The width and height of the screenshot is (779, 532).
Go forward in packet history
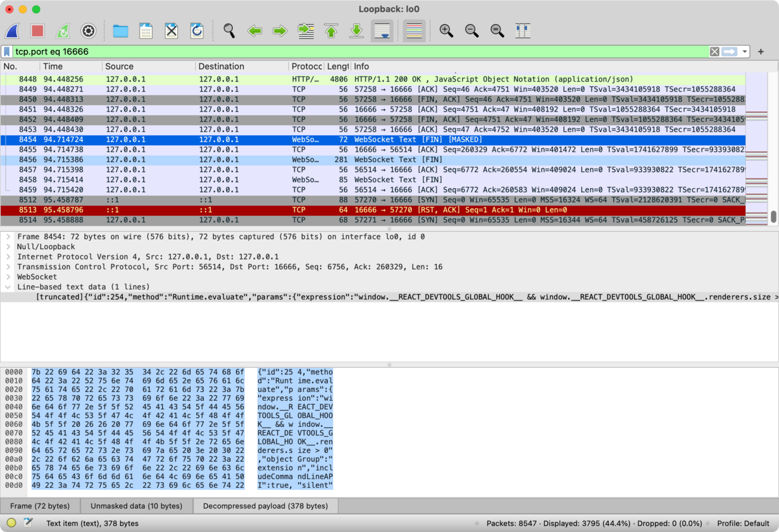(280, 30)
